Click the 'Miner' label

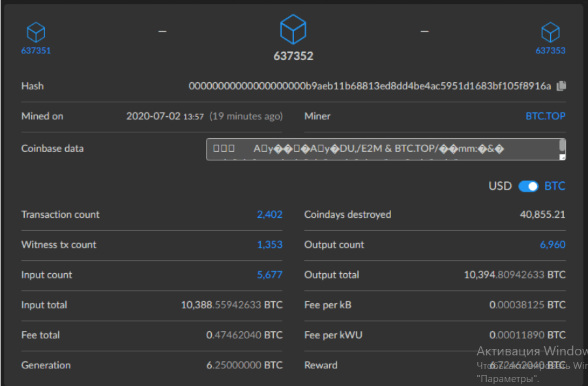pos(317,116)
